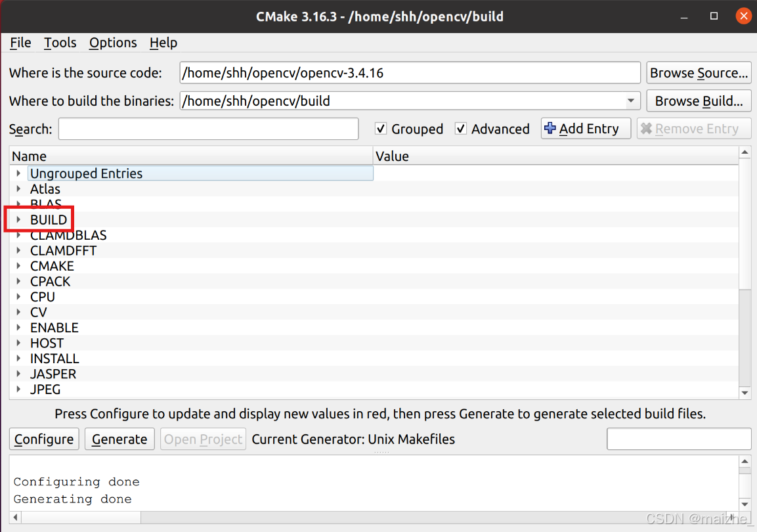Open the build binaries path dropdown
This screenshot has height=532, width=757.
click(x=630, y=101)
